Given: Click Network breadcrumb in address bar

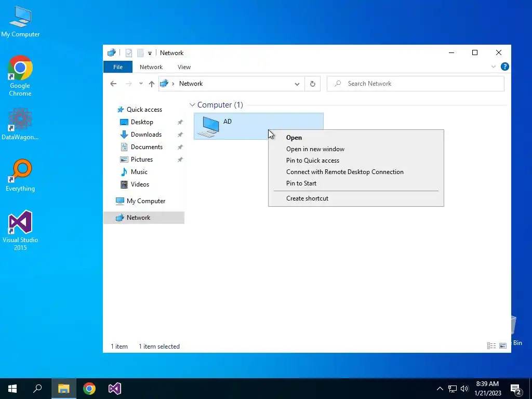Looking at the screenshot, I should 191,84.
